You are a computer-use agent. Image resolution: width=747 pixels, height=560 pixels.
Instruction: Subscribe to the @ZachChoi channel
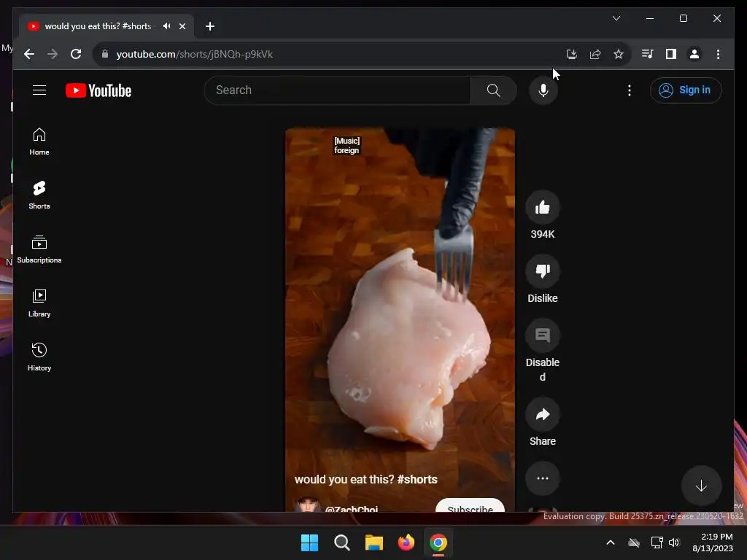[470, 506]
